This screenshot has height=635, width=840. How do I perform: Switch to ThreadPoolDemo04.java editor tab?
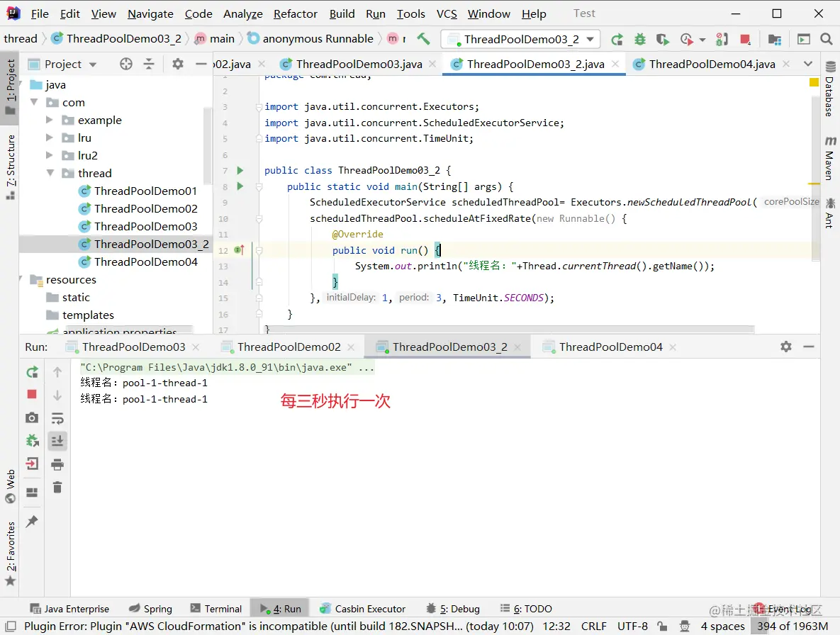click(x=712, y=64)
